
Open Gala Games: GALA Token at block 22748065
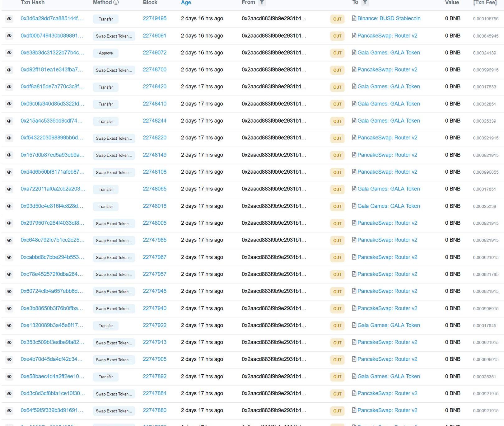[389, 189]
